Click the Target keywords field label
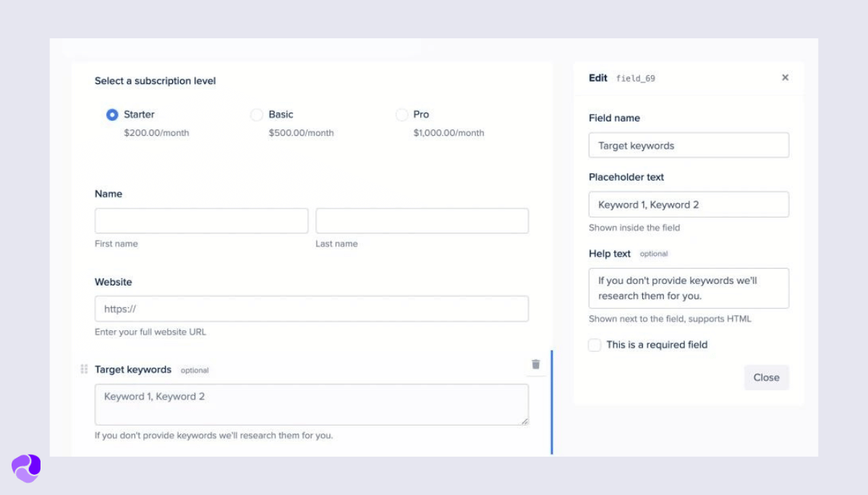The image size is (868, 495). click(x=133, y=369)
